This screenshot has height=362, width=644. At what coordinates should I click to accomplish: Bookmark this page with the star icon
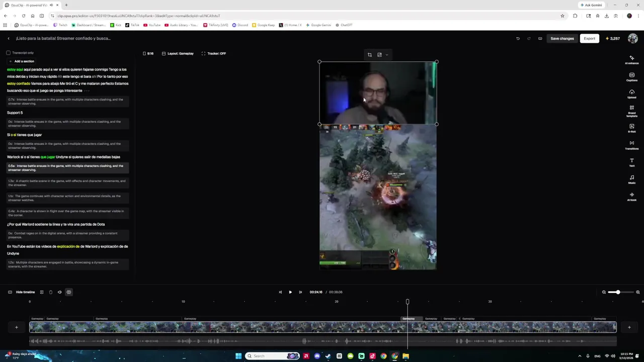(562, 16)
